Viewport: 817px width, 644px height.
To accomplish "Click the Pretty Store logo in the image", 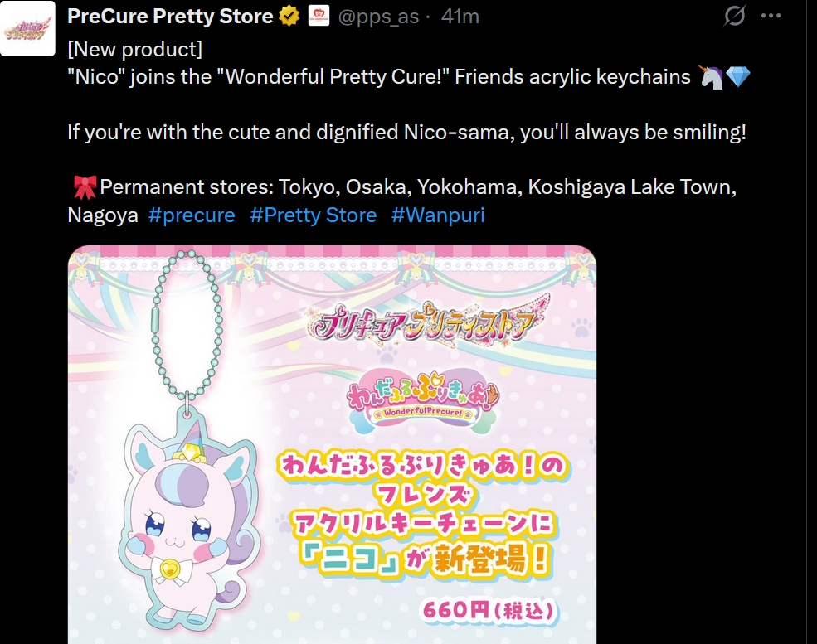I will (x=428, y=322).
